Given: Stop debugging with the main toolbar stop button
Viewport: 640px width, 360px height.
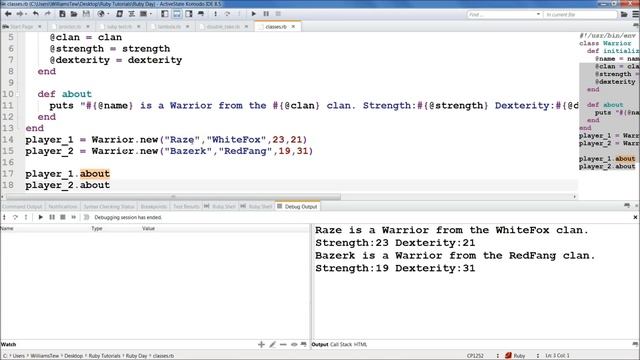Looking at the screenshot, I should point(278,14).
